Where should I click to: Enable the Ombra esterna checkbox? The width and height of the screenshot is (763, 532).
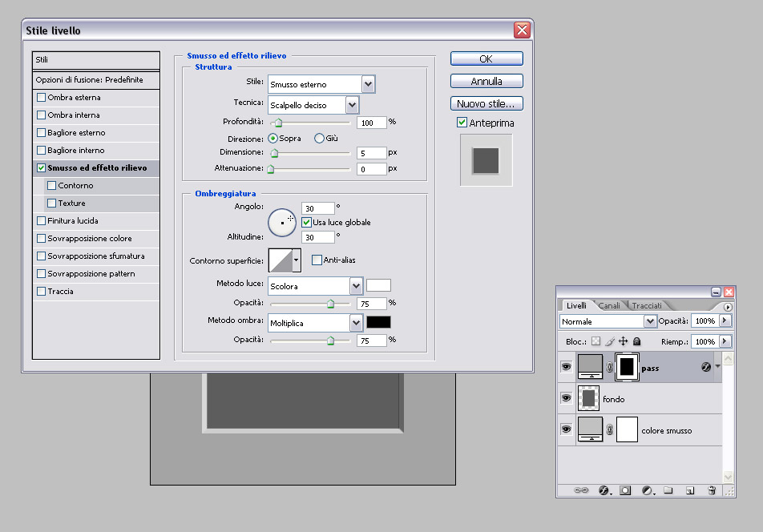click(x=42, y=98)
